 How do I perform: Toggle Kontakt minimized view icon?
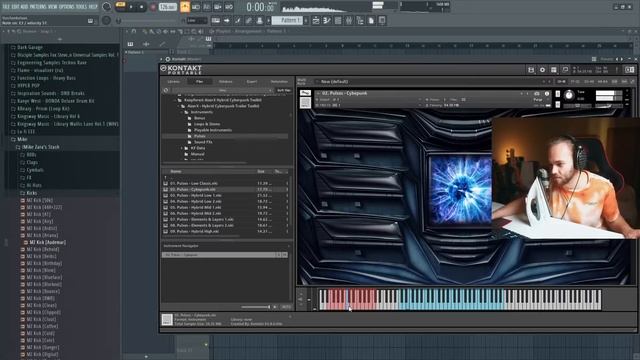565,70
